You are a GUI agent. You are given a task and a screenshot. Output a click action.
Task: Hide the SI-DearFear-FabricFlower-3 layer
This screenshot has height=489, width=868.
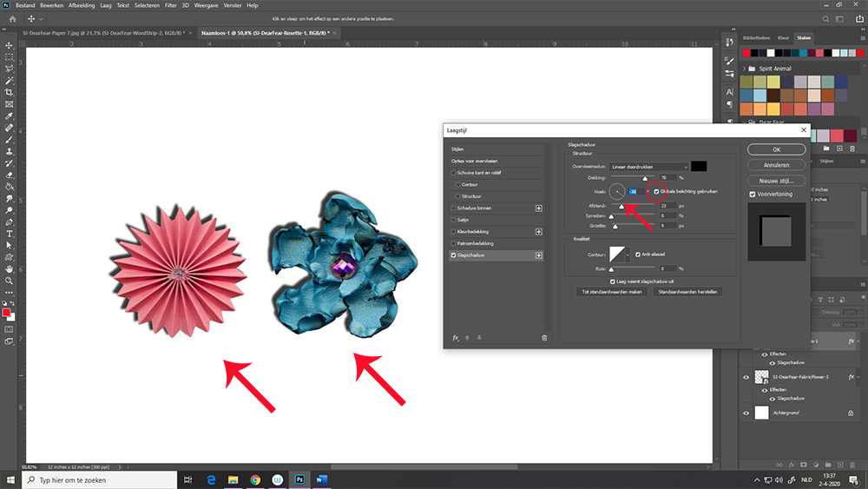tap(746, 378)
